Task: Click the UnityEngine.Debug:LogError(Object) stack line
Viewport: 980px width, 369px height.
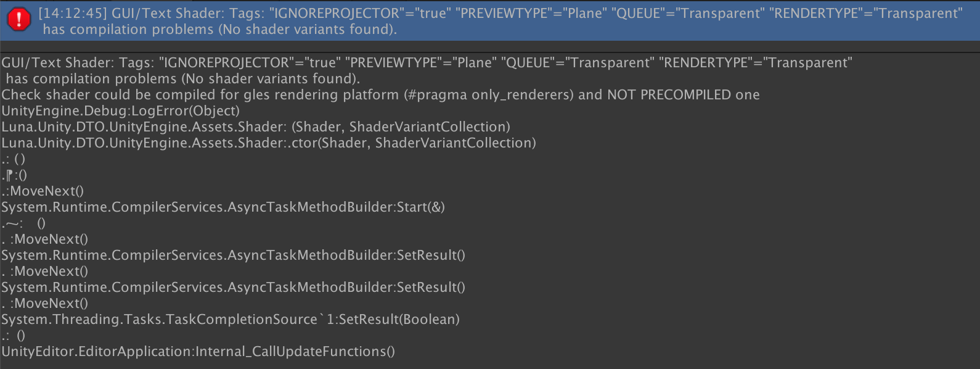Action: point(121,110)
